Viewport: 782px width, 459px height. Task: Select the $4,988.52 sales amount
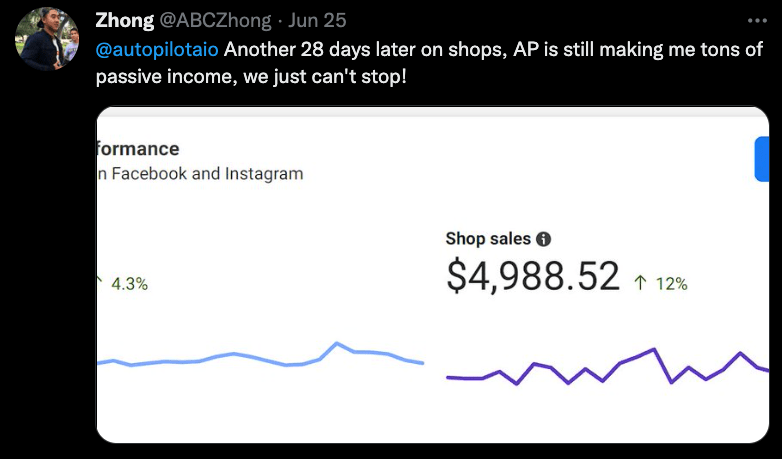tap(532, 277)
